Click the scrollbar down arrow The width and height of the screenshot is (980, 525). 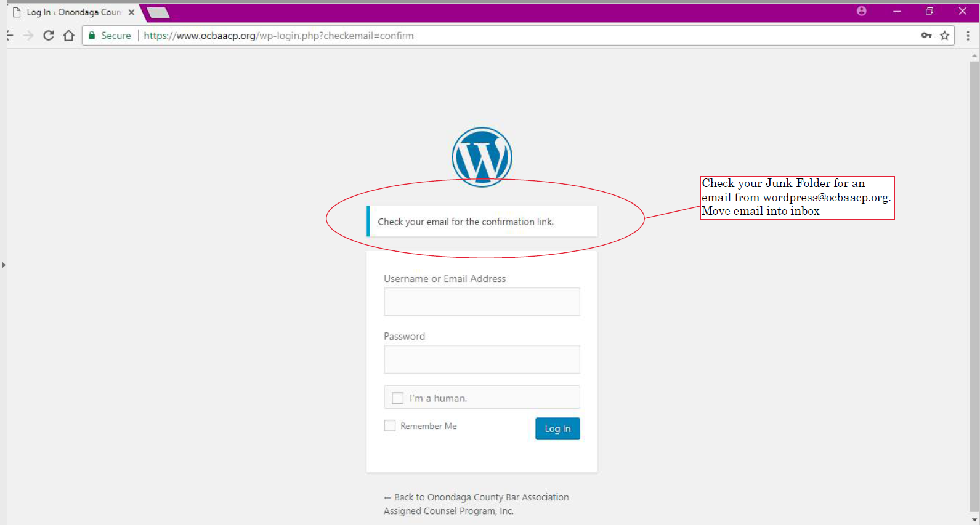pos(974,519)
